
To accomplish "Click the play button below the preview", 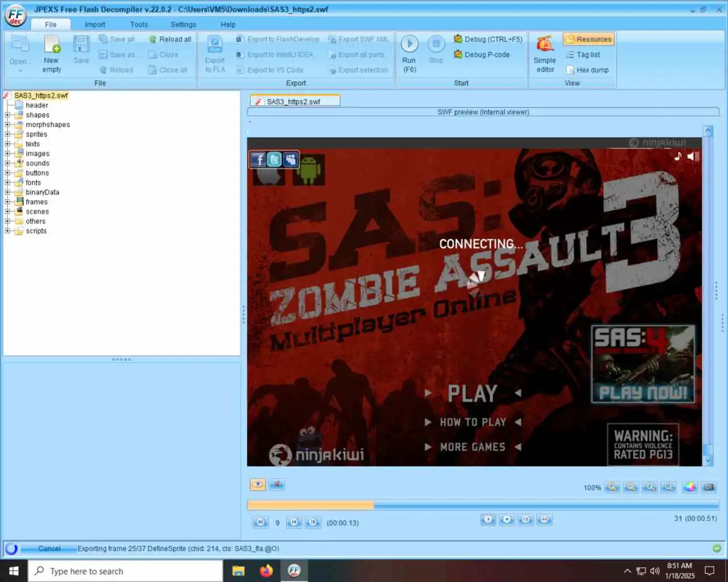I will 488,519.
